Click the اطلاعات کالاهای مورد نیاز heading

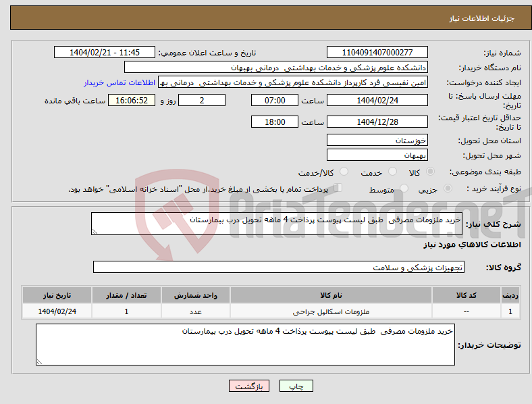[472, 245]
